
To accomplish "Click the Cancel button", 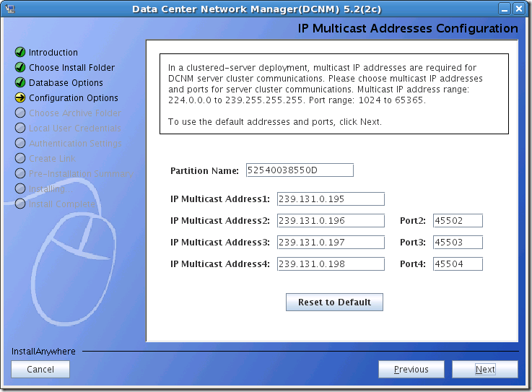I will coord(40,370).
